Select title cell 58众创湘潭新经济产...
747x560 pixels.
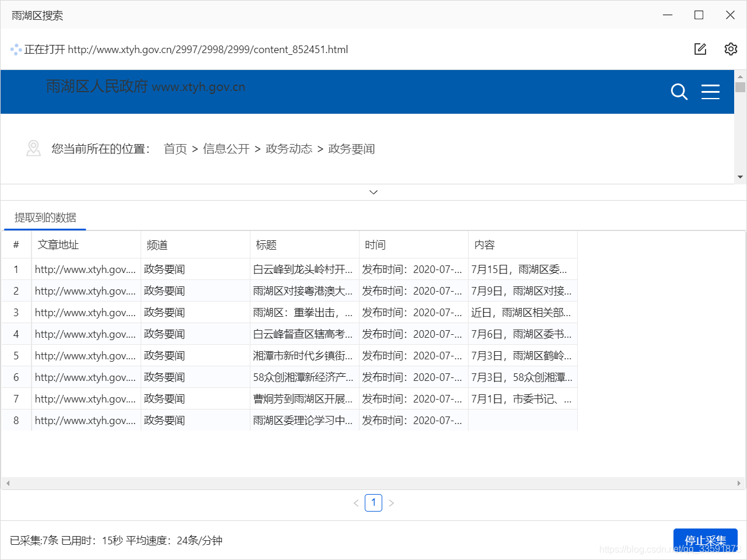(x=304, y=377)
